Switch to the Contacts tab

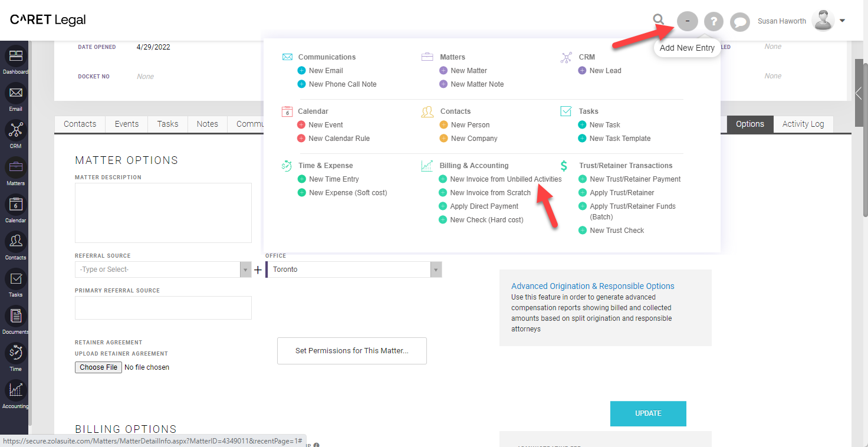click(80, 124)
